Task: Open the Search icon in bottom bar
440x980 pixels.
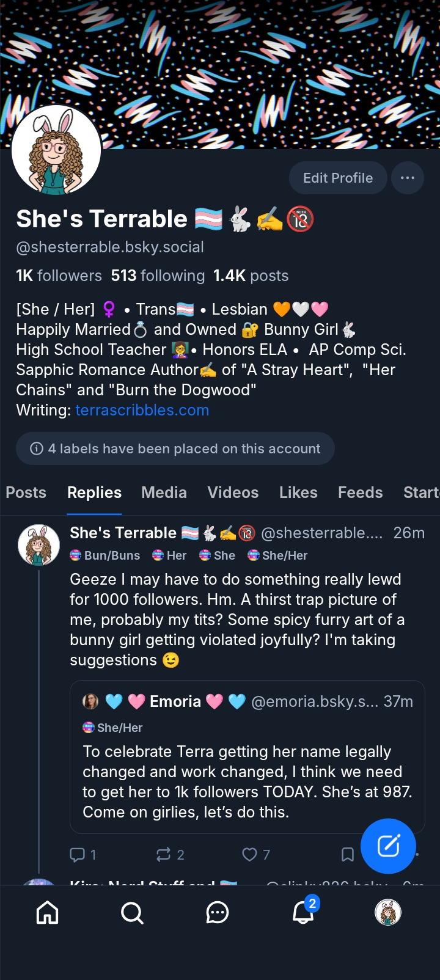Action: 132,913
